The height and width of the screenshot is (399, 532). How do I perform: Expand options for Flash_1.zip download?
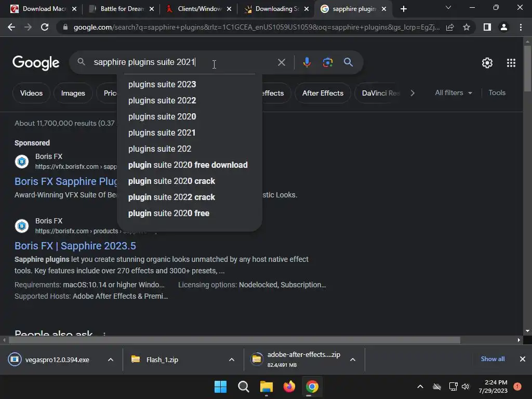[x=232, y=360]
